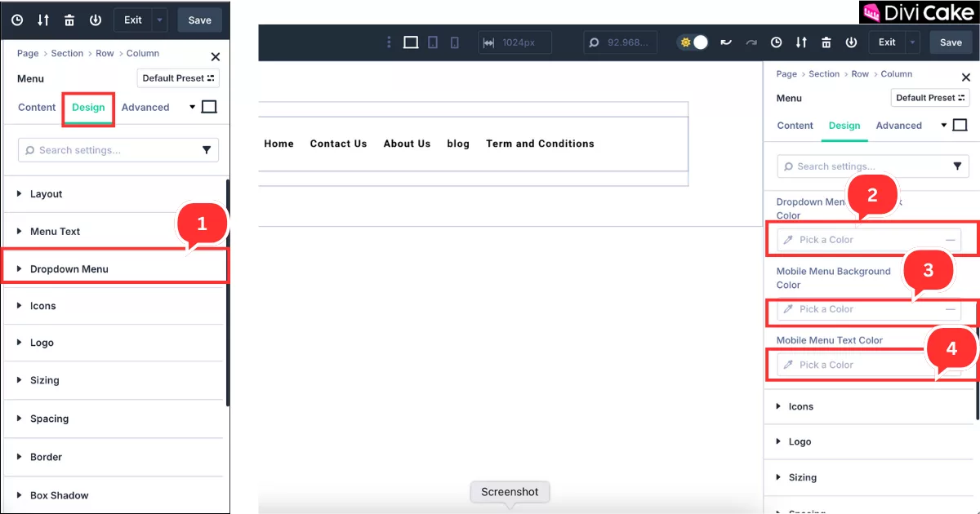Open history clock icon in builder top bar
Screen dimensions: 980x514
pyautogui.click(x=777, y=42)
